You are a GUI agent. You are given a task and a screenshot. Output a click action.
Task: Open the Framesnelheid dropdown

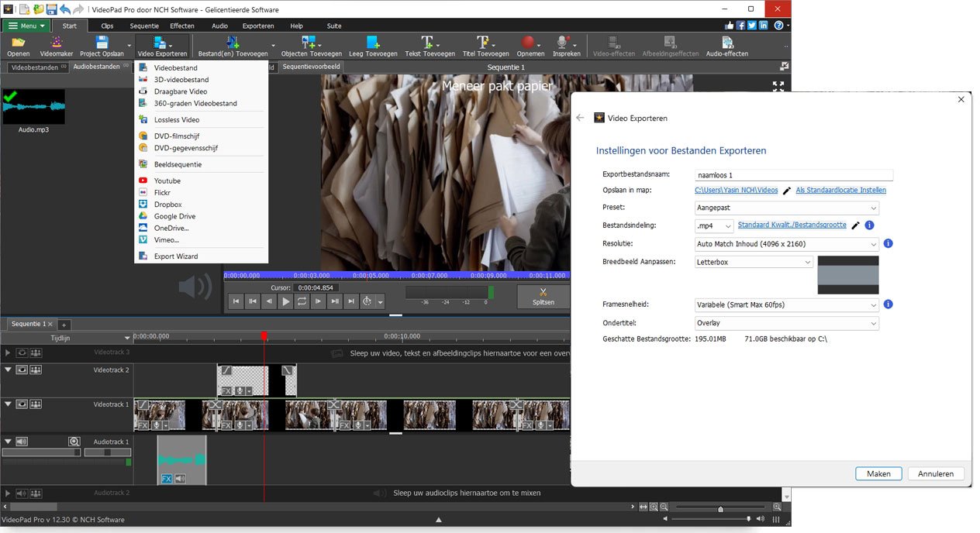pyautogui.click(x=787, y=304)
